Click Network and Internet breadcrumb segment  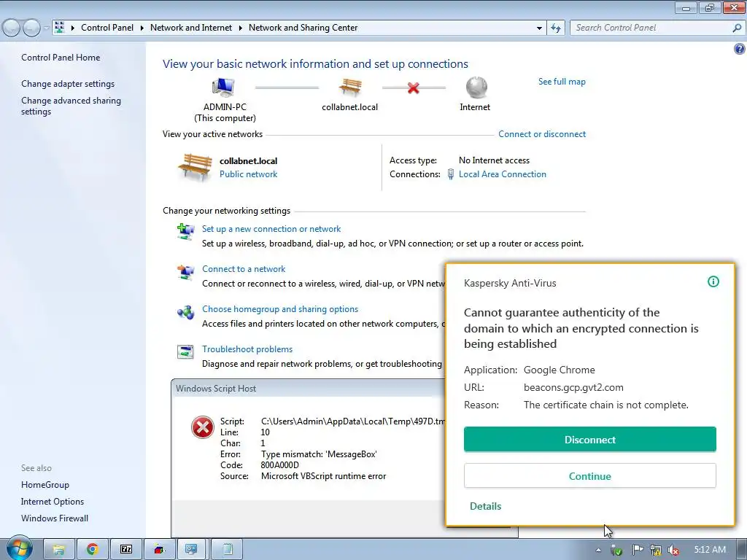[x=191, y=28]
